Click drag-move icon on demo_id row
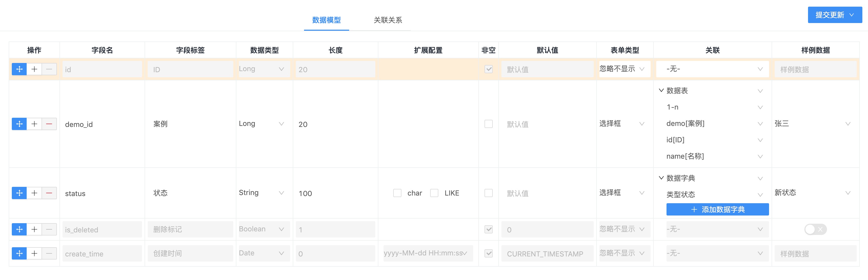868x280 pixels. click(x=19, y=124)
